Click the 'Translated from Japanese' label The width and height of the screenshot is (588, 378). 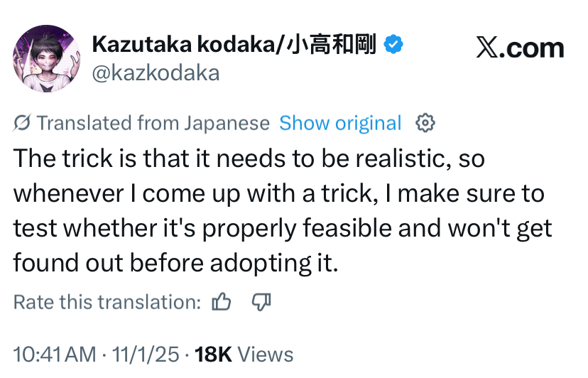[x=153, y=124]
